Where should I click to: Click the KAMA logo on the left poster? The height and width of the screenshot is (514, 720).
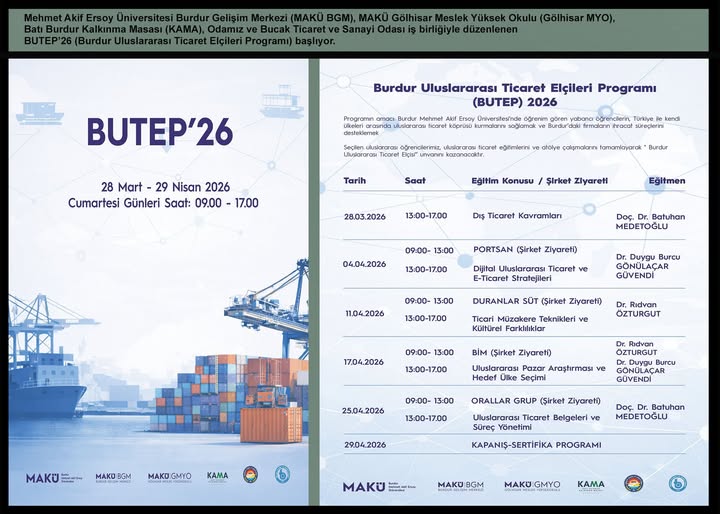click(217, 477)
